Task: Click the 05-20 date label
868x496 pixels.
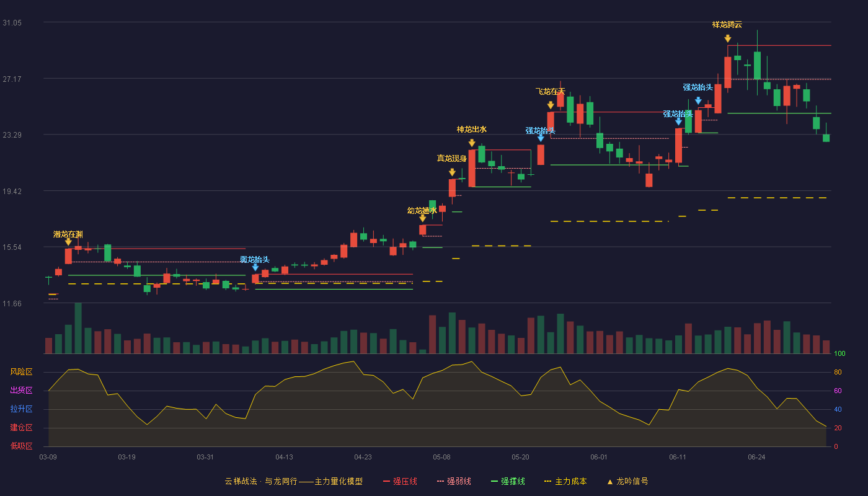Action: click(x=521, y=457)
